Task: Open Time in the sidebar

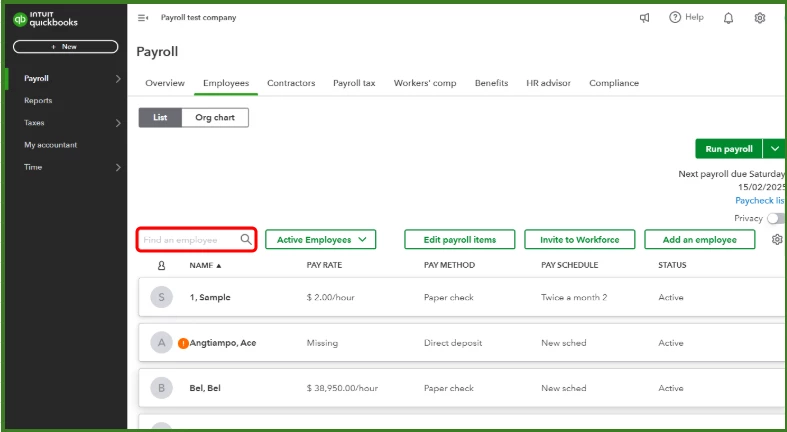Action: pos(33,167)
